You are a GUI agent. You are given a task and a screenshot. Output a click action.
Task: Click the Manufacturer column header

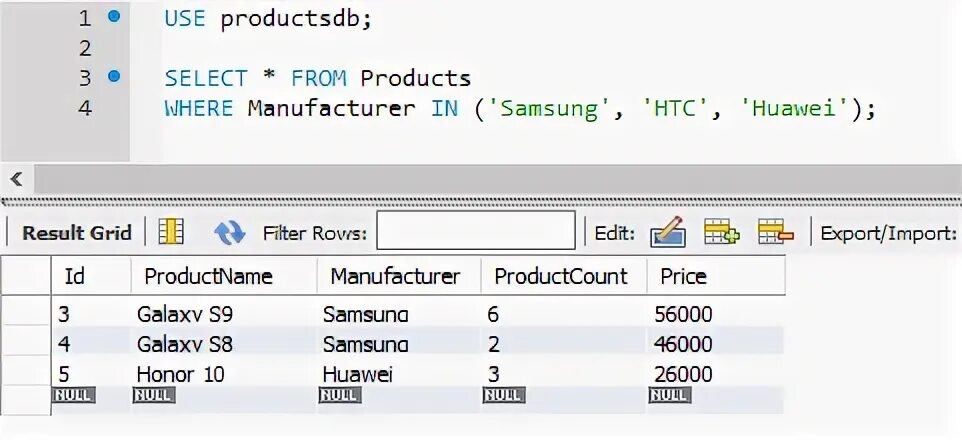(395, 277)
